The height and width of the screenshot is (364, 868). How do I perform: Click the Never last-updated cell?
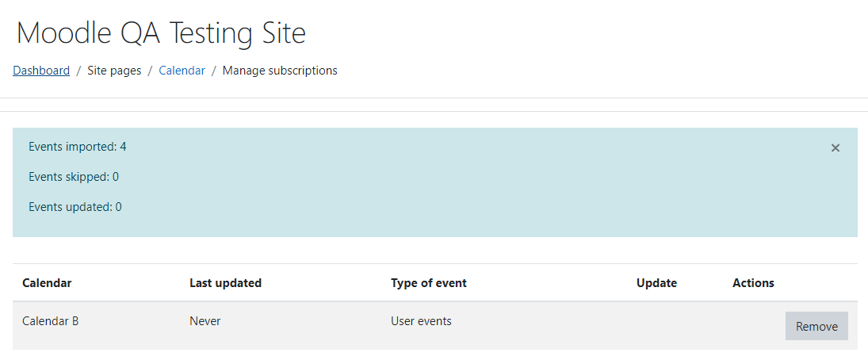(x=205, y=321)
